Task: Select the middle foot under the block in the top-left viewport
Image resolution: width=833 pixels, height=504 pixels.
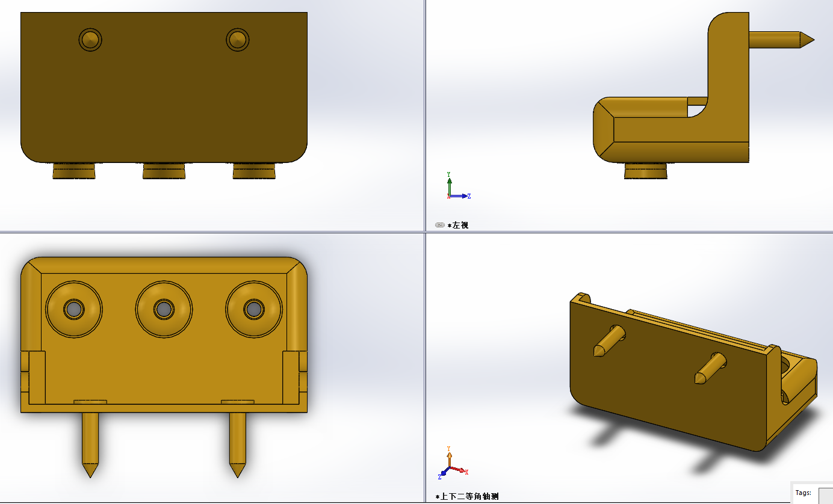Action: click(164, 171)
